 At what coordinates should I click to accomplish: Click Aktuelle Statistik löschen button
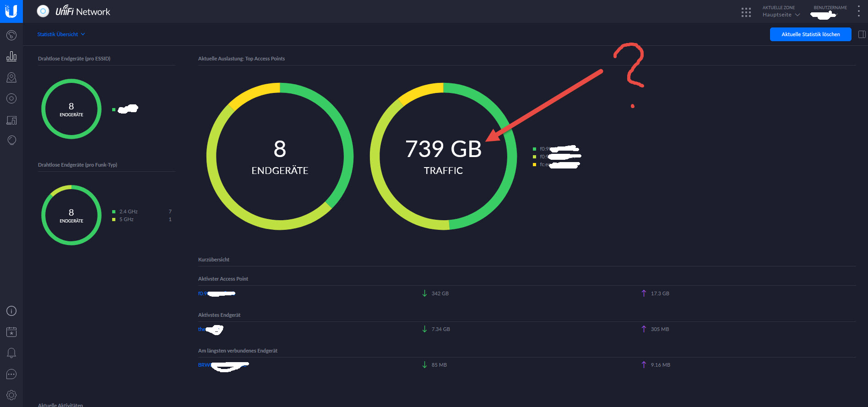(810, 34)
